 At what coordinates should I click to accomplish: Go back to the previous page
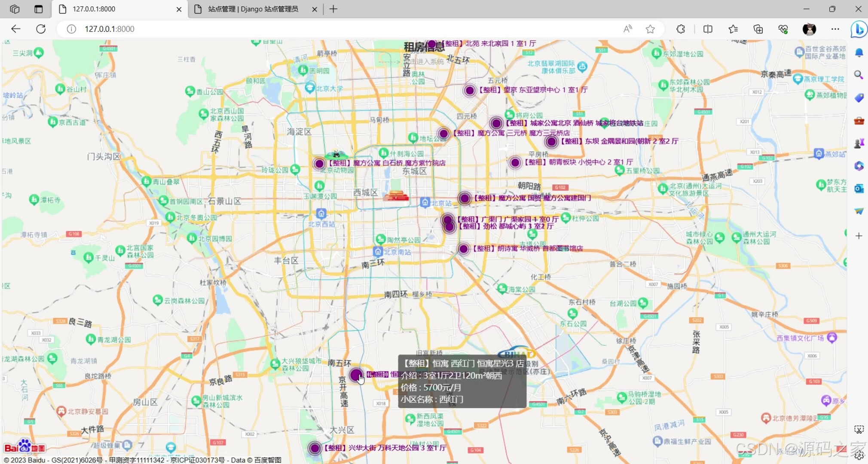click(16, 29)
